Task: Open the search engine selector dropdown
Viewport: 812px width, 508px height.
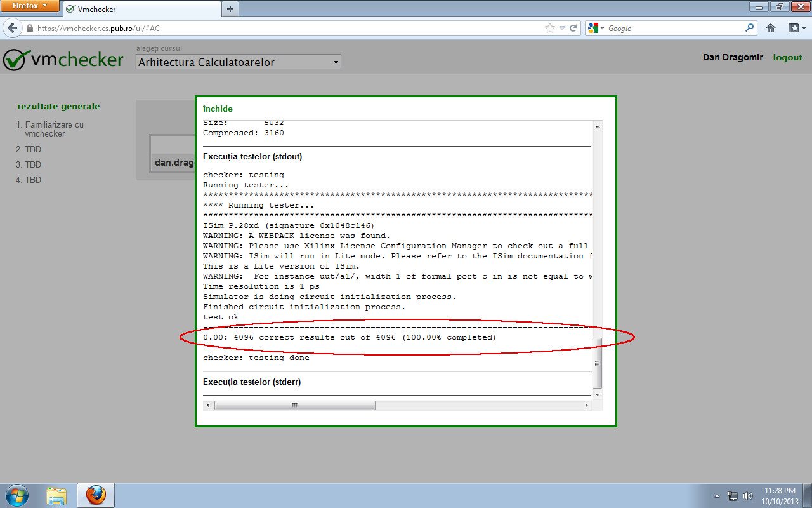Action: pyautogui.click(x=602, y=28)
